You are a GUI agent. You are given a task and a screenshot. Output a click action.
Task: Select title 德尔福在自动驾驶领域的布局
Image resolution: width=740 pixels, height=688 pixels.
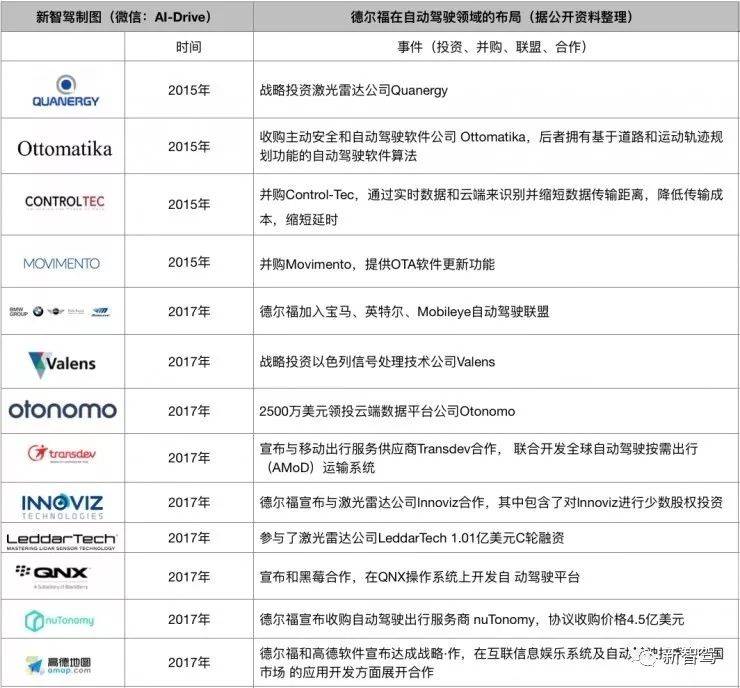tap(435, 17)
